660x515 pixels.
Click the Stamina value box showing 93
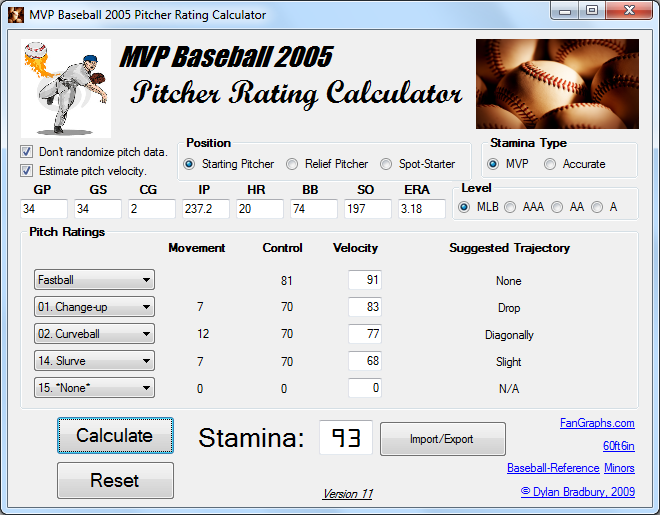346,438
